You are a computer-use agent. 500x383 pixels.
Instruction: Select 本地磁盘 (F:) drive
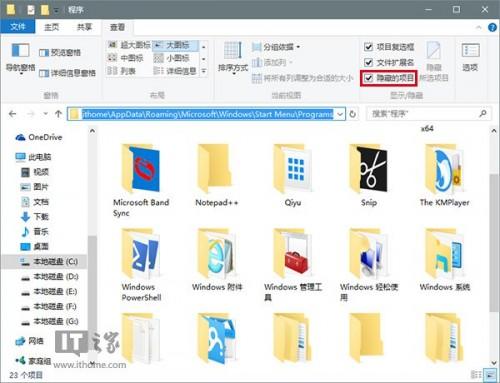(49, 306)
